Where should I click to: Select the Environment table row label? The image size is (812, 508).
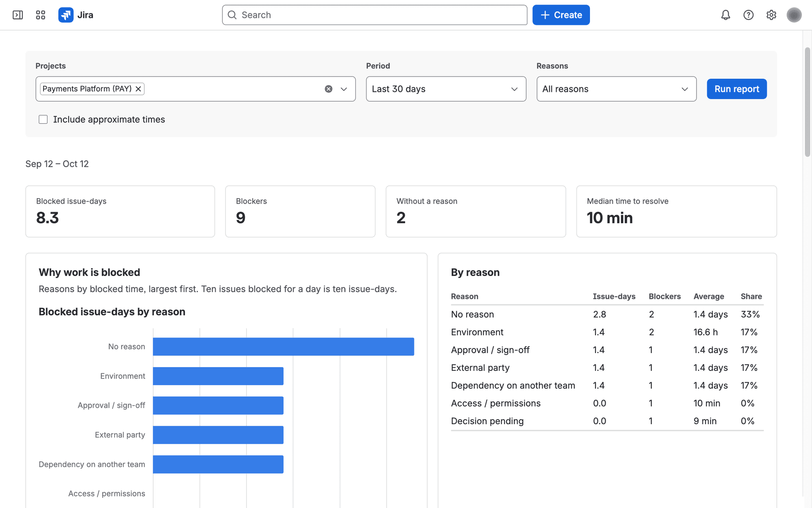click(477, 332)
